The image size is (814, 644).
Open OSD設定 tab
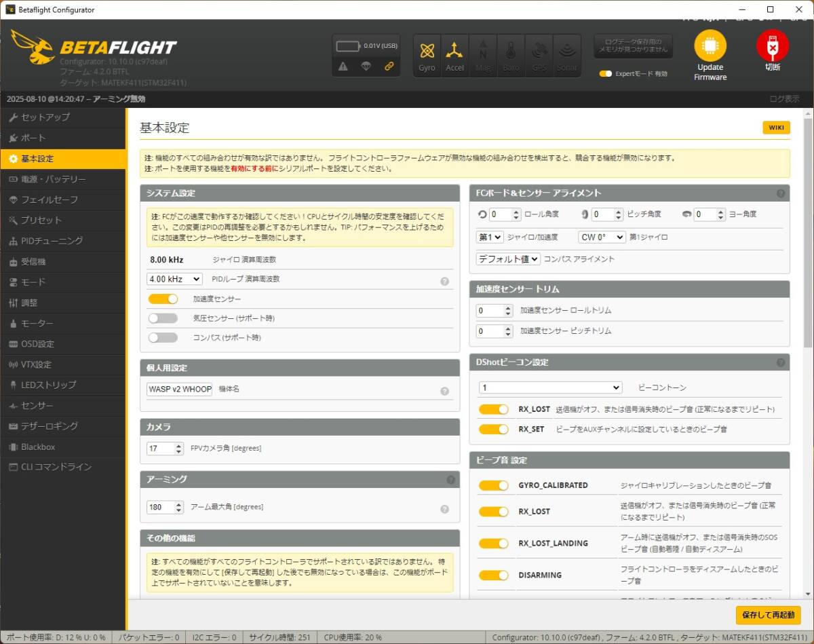point(63,344)
